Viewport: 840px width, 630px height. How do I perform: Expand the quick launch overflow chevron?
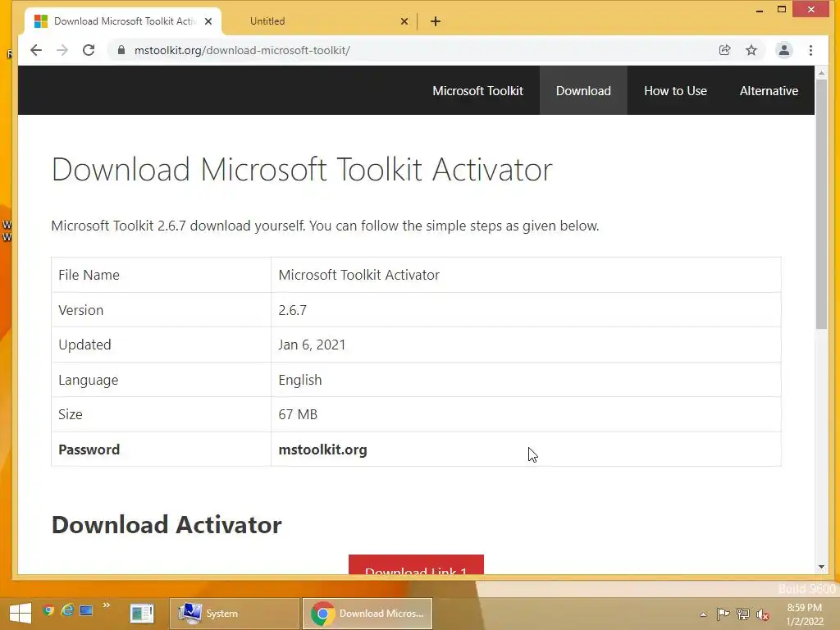click(106, 606)
